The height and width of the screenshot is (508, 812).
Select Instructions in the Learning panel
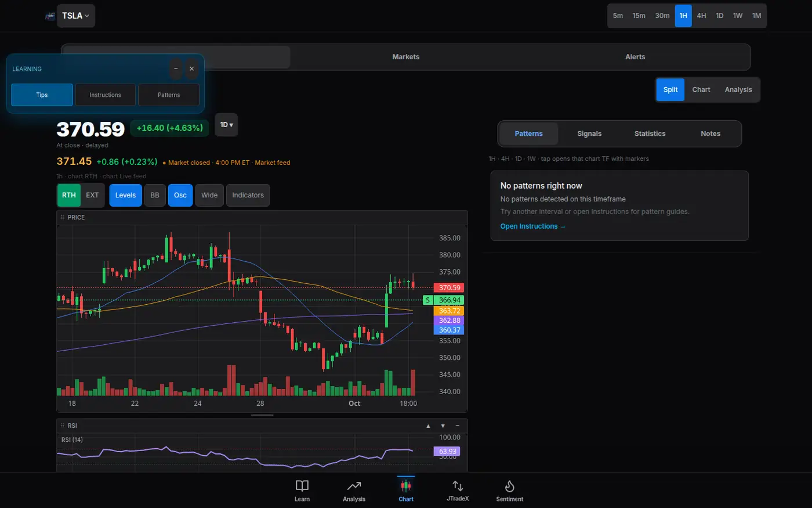point(105,95)
